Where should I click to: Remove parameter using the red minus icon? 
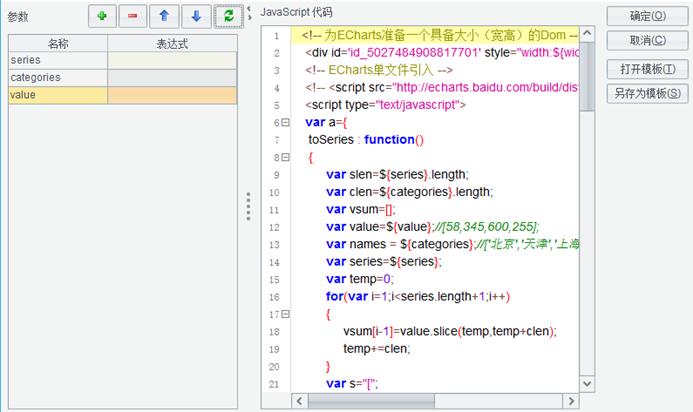coord(133,16)
